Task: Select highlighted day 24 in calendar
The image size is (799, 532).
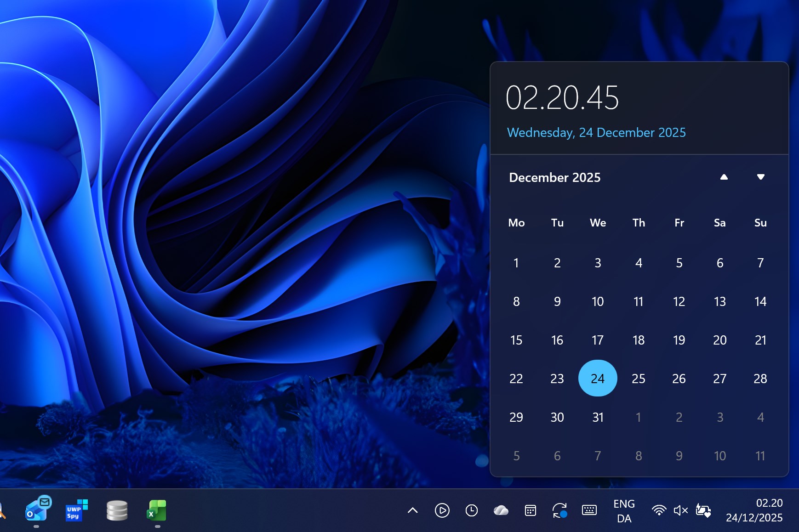Action: click(x=598, y=378)
